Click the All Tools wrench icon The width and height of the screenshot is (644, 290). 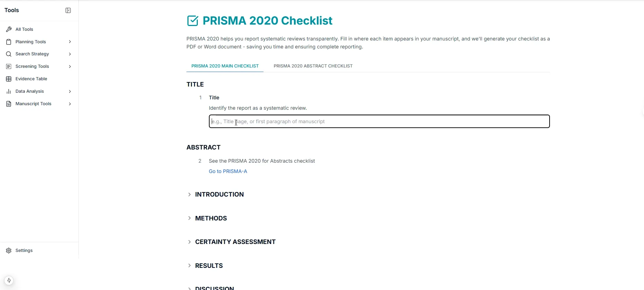pyautogui.click(x=9, y=29)
